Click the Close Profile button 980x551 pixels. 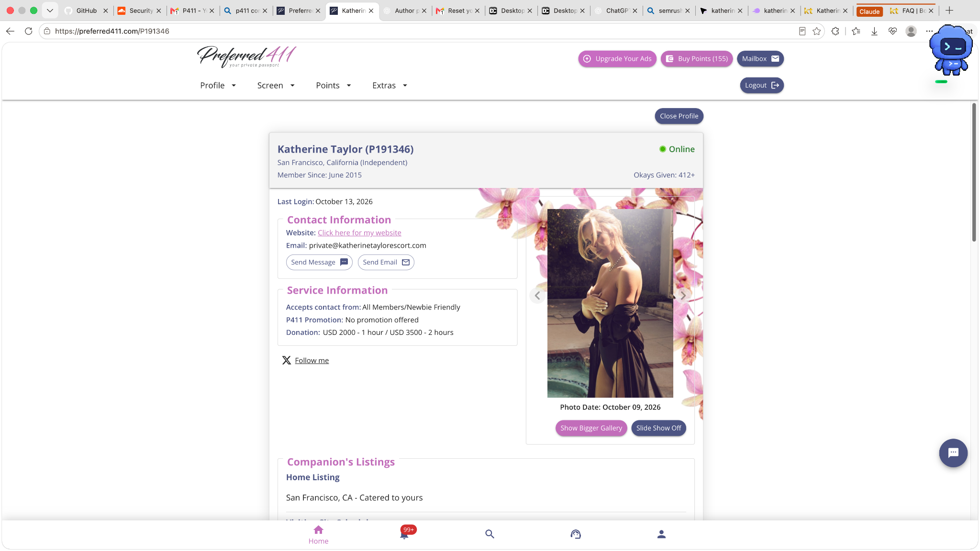click(679, 116)
